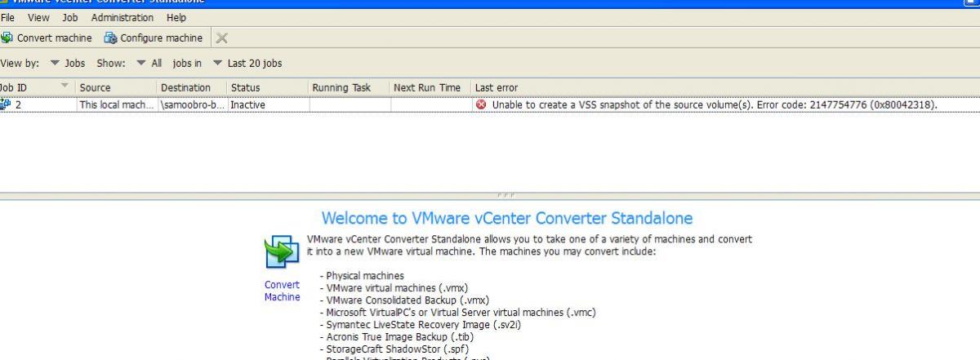Click Configure machine toolbar button

[x=154, y=38]
